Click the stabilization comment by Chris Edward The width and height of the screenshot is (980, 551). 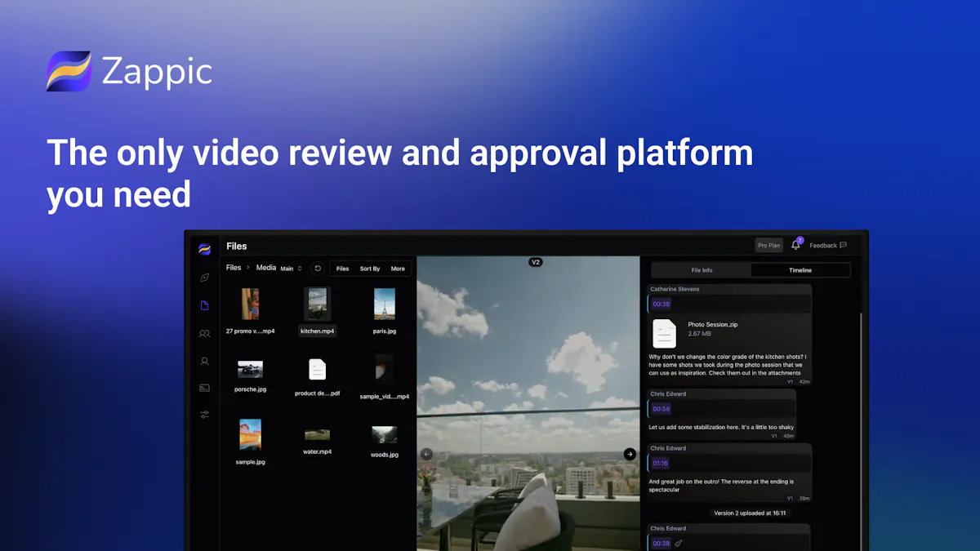tap(721, 414)
